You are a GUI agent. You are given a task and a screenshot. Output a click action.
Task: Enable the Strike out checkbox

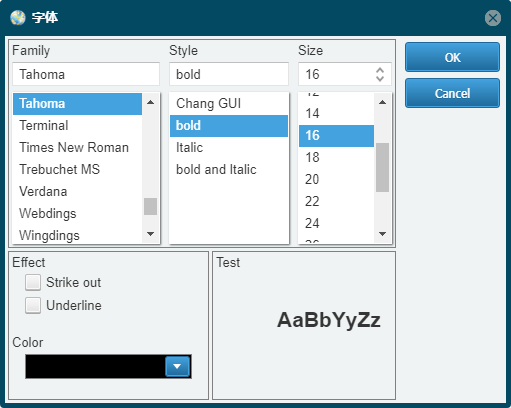click(x=33, y=282)
